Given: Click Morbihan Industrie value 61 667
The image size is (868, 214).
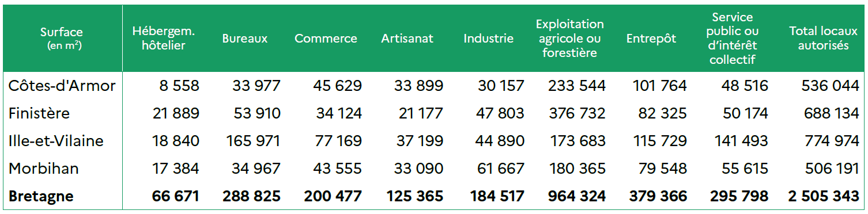Looking at the screenshot, I should point(500,169).
